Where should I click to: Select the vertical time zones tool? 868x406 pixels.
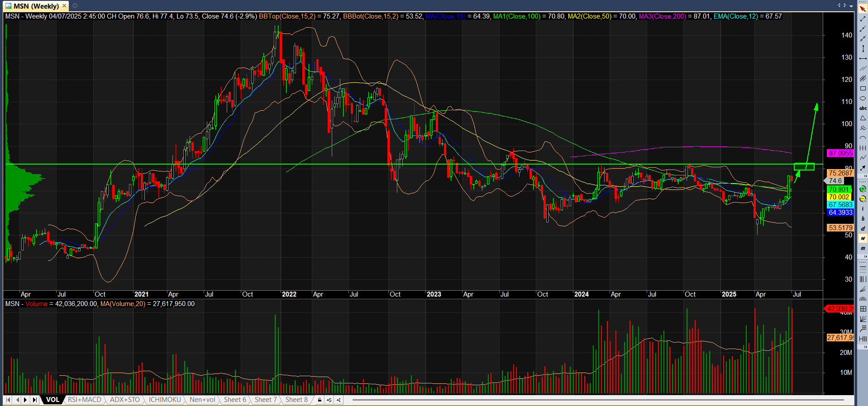(x=863, y=279)
